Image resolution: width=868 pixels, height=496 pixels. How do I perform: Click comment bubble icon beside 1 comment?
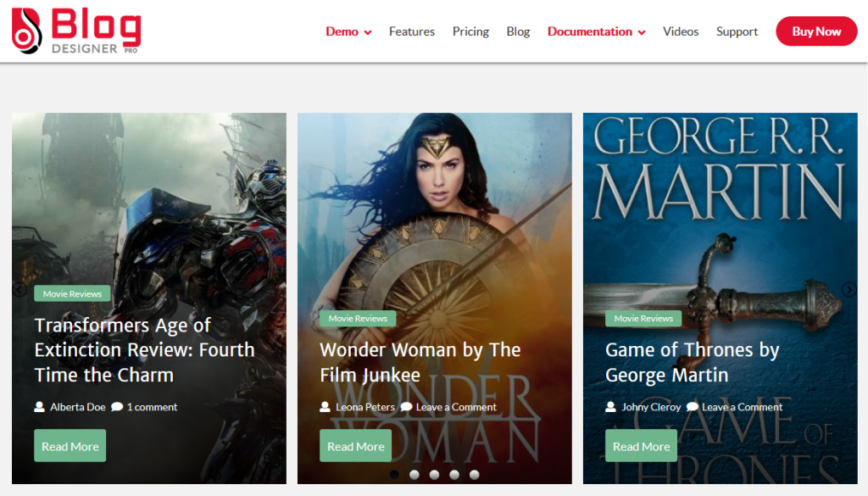pos(117,407)
